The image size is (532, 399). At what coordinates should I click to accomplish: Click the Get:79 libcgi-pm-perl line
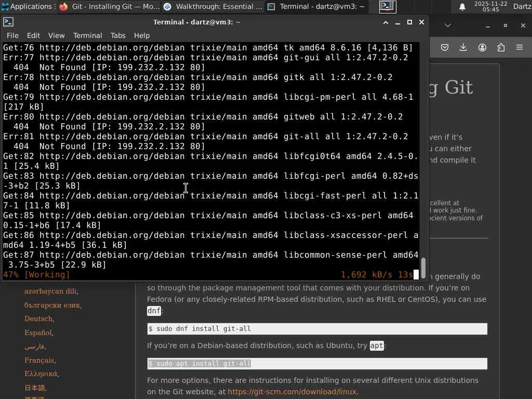pos(208,97)
